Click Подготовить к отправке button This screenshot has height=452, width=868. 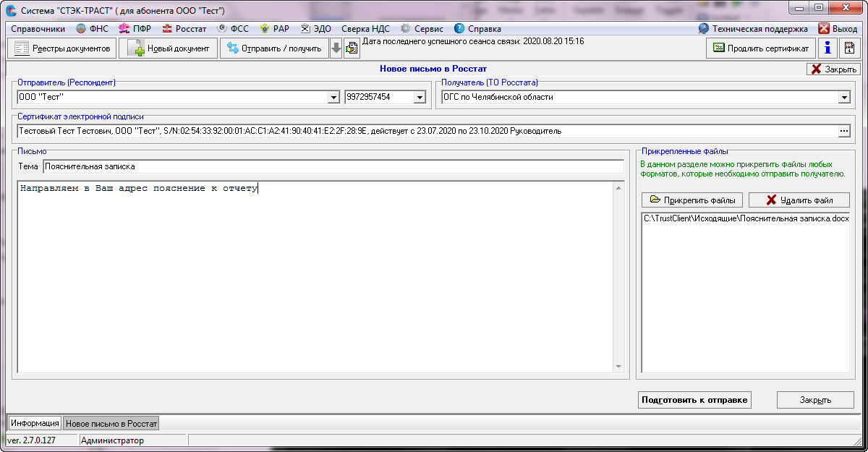click(x=695, y=400)
